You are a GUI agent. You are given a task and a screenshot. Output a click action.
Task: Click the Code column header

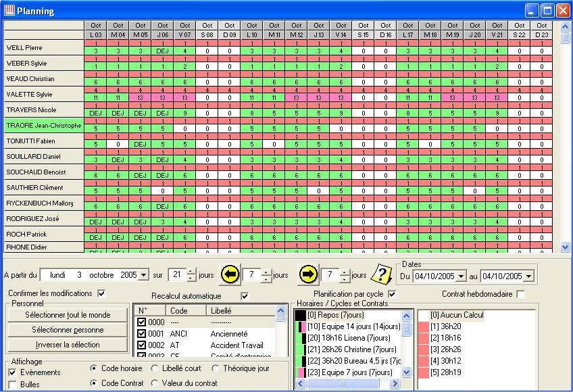click(x=186, y=310)
